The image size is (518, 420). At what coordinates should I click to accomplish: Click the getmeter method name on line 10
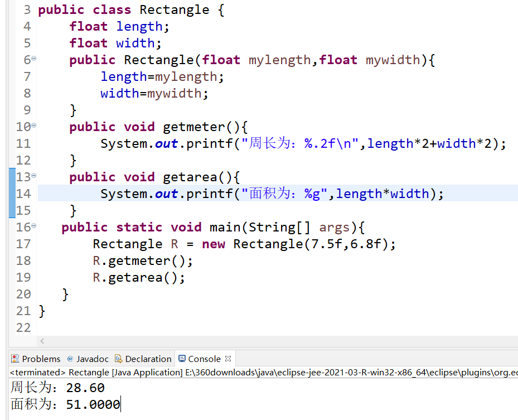pos(193,127)
